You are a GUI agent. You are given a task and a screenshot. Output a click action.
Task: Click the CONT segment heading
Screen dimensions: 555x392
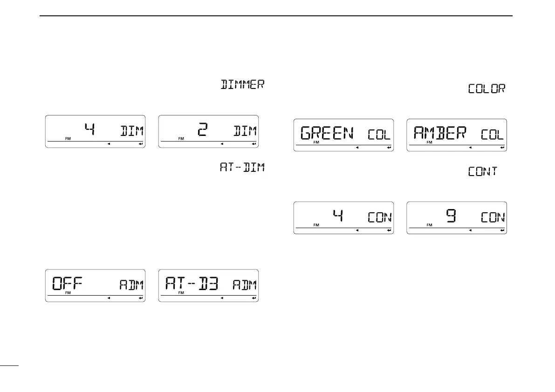(x=483, y=172)
